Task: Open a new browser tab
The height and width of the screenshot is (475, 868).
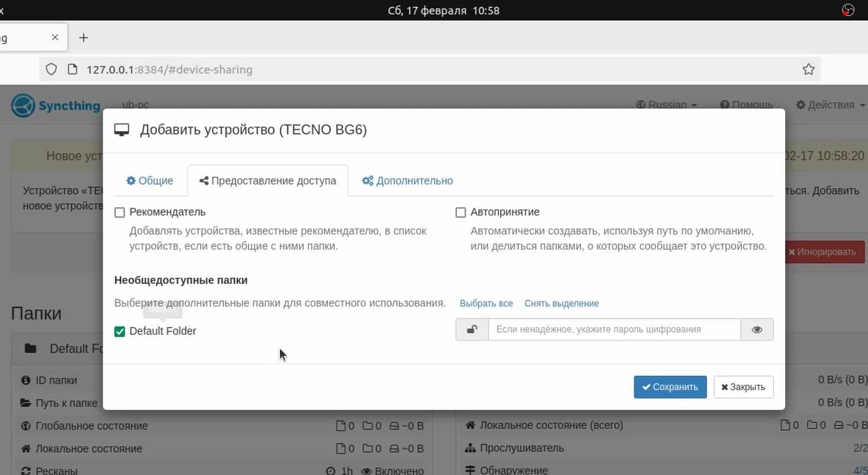Action: pyautogui.click(x=84, y=38)
